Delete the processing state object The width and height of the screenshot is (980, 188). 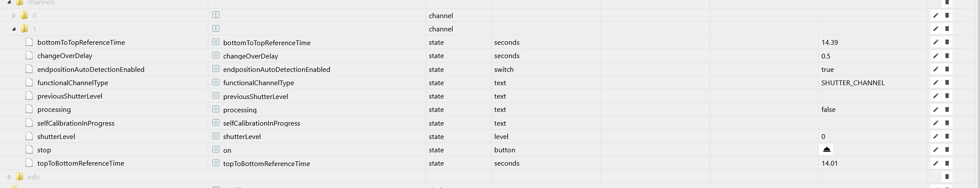[x=947, y=109]
